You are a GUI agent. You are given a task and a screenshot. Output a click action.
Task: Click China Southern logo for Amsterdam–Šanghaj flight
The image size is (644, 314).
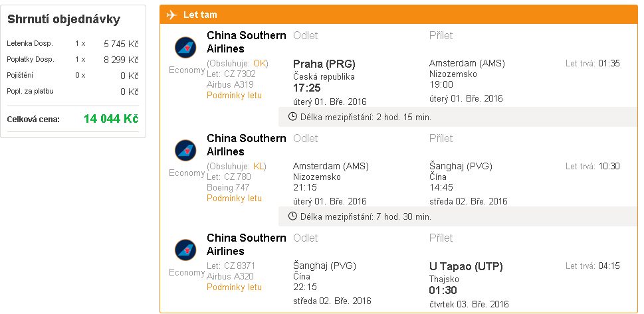click(185, 150)
